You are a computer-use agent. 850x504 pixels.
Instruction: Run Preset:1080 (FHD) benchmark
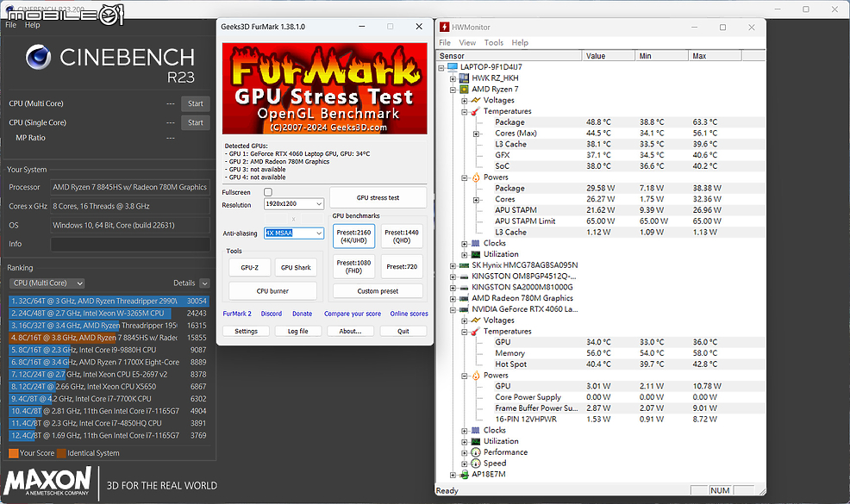pos(353,266)
